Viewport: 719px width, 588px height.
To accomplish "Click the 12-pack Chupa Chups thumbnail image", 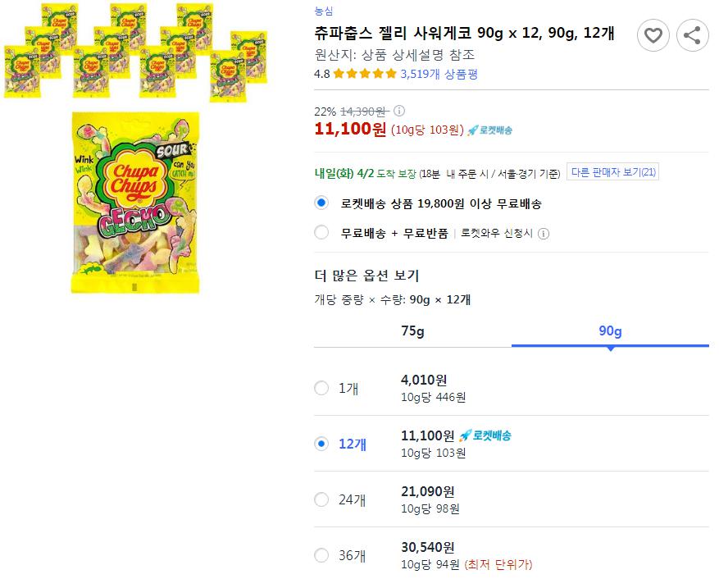I will pyautogui.click(x=134, y=52).
